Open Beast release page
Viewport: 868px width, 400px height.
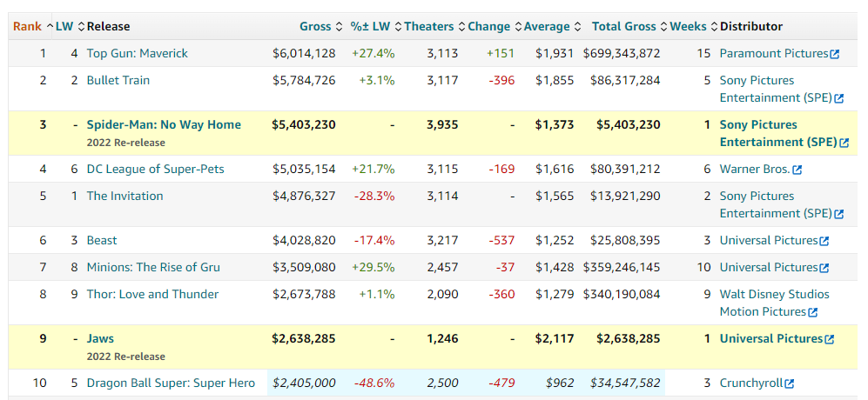coord(102,241)
